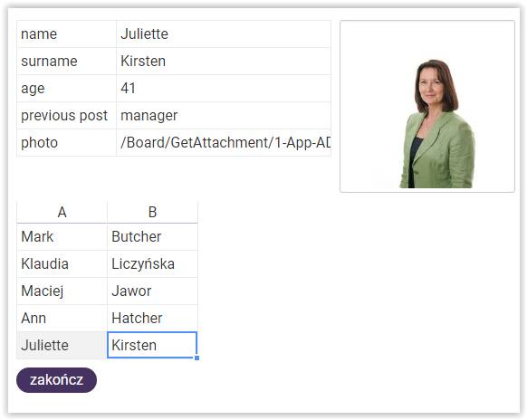The height and width of the screenshot is (420, 527).
Task: Select the Liczyńska cell
Action: 152,263
